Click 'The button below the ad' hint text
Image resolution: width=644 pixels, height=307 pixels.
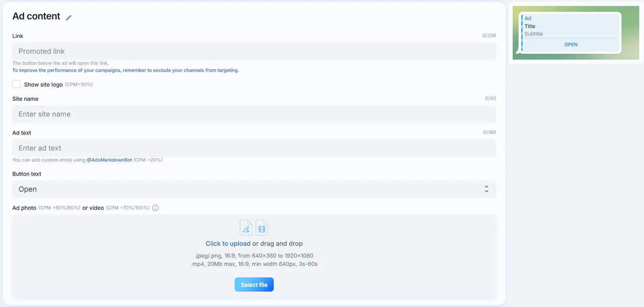61,63
